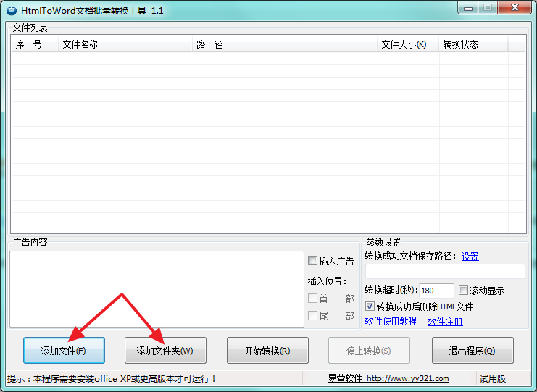Click the 路径 column header
Viewport: 537px width, 392px height.
pos(285,44)
